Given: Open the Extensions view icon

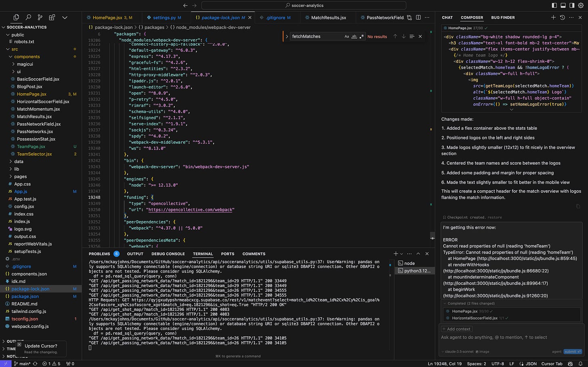Looking at the screenshot, I should click(52, 17).
